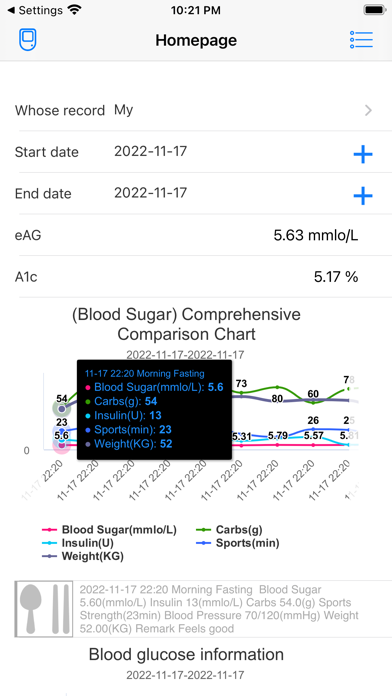Open the list menu icon at top right
The image size is (392, 696).
coord(361,40)
